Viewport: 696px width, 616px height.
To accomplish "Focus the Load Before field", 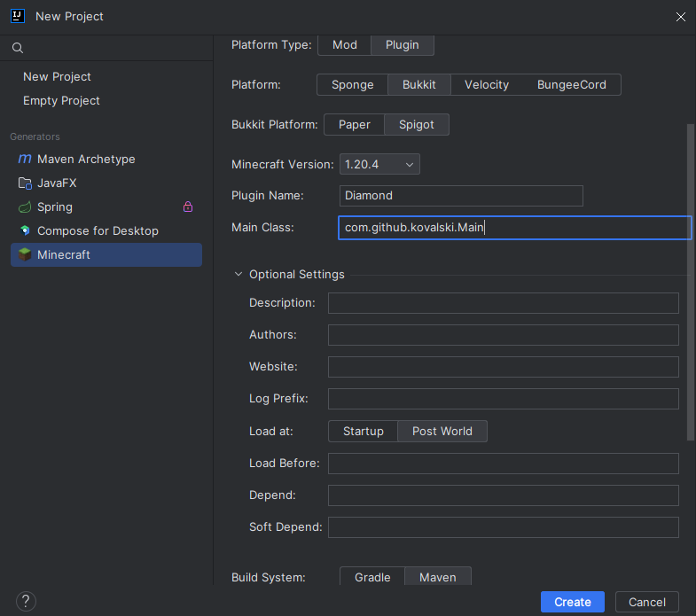I will tap(504, 464).
